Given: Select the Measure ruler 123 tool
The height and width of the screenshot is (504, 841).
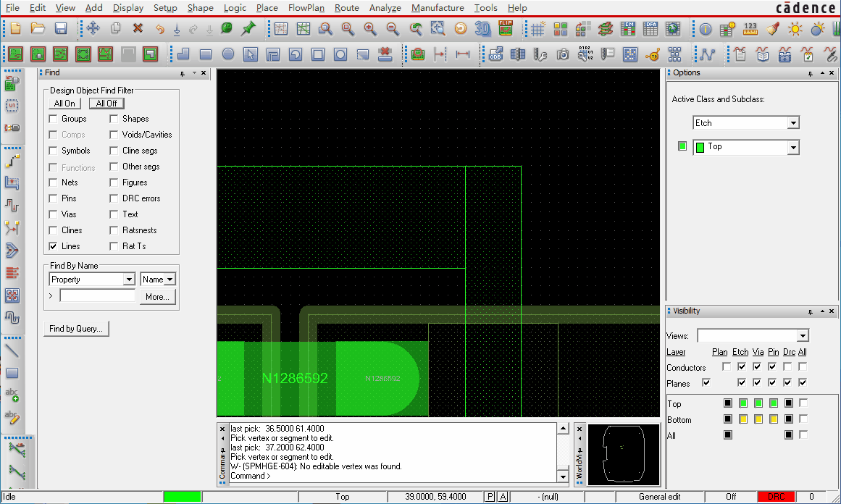Looking at the screenshot, I should point(750,28).
